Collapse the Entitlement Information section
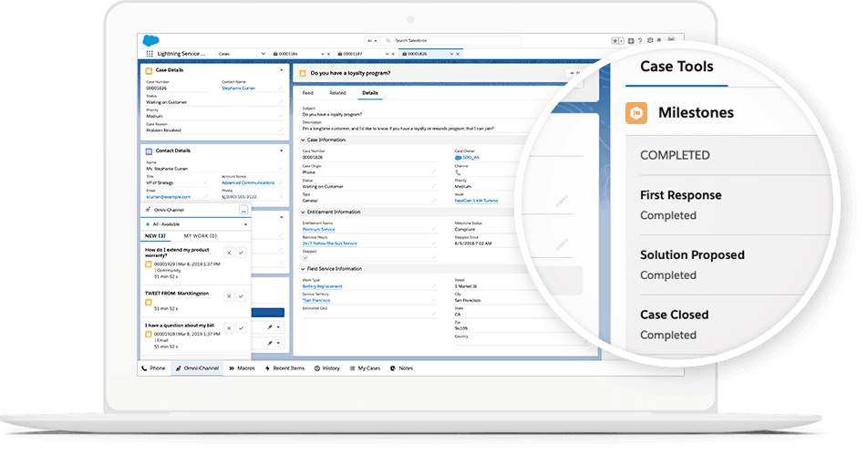 point(303,212)
